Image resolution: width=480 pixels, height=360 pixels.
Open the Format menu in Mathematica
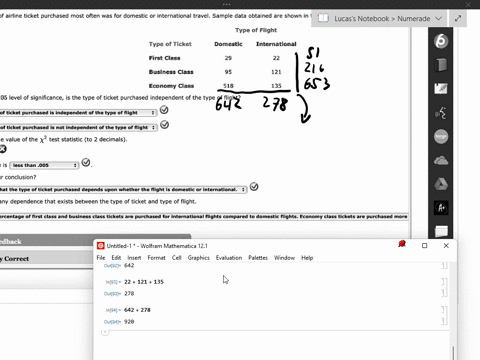point(156,258)
